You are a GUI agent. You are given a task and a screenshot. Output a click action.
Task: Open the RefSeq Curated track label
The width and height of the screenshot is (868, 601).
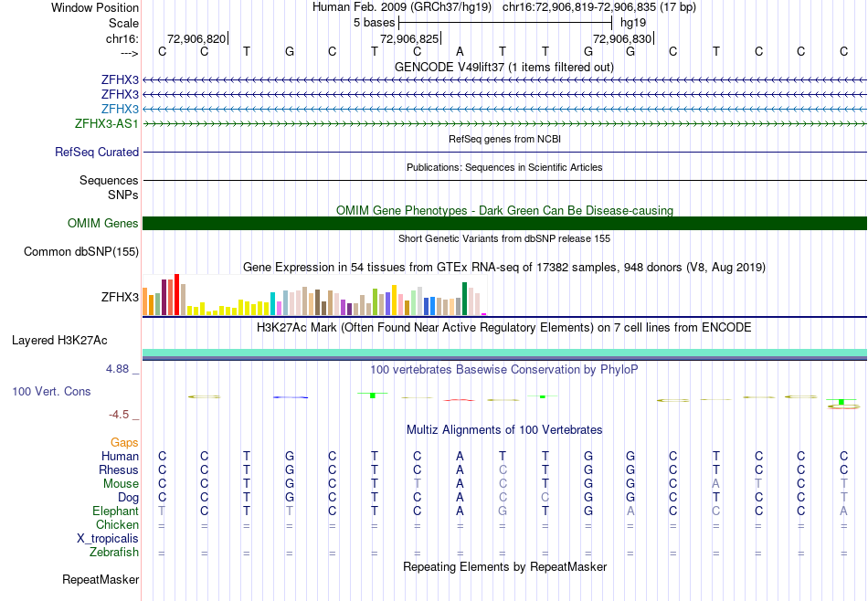pyautogui.click(x=96, y=152)
